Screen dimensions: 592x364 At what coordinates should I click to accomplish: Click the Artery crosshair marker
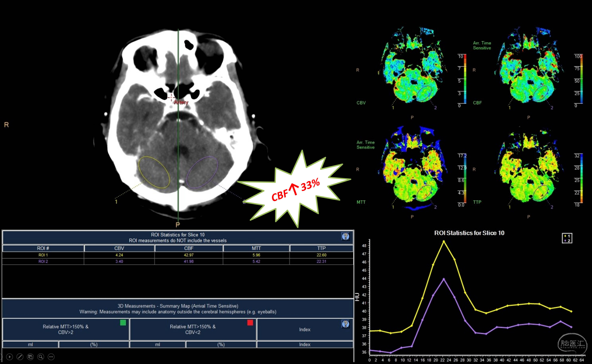pos(171,98)
